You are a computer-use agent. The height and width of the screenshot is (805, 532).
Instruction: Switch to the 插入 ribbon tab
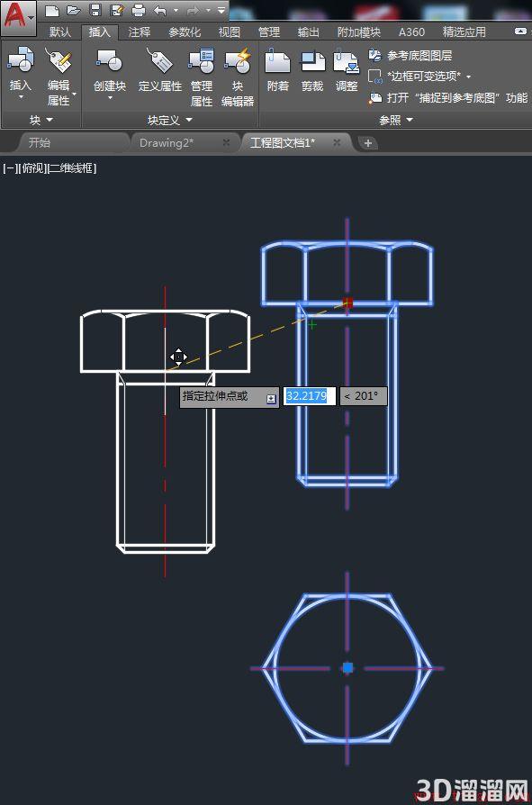tap(100, 32)
